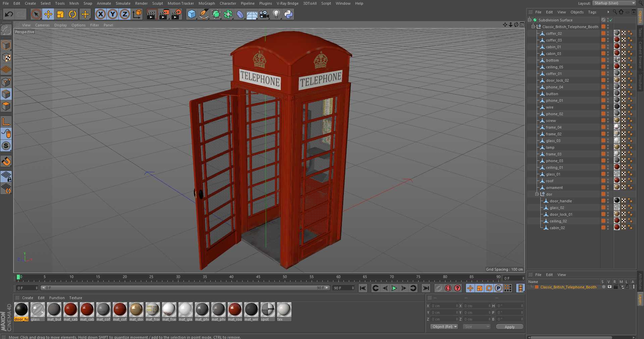This screenshot has height=339, width=644.
Task: Collapse the Subdivision Surface tree node
Action: pos(529,20)
